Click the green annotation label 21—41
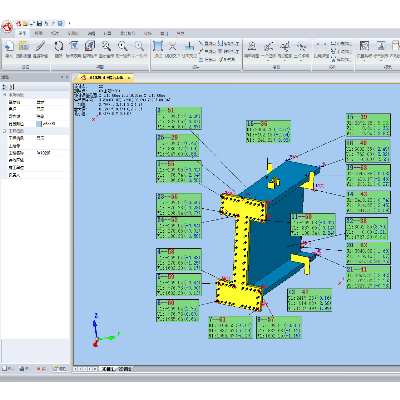 coord(368,277)
